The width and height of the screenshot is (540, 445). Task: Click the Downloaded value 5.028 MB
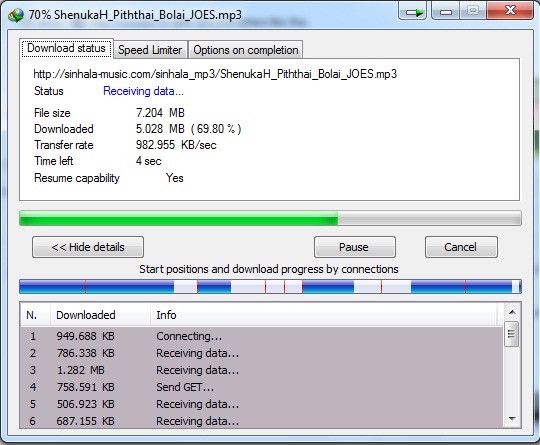[x=188, y=129]
